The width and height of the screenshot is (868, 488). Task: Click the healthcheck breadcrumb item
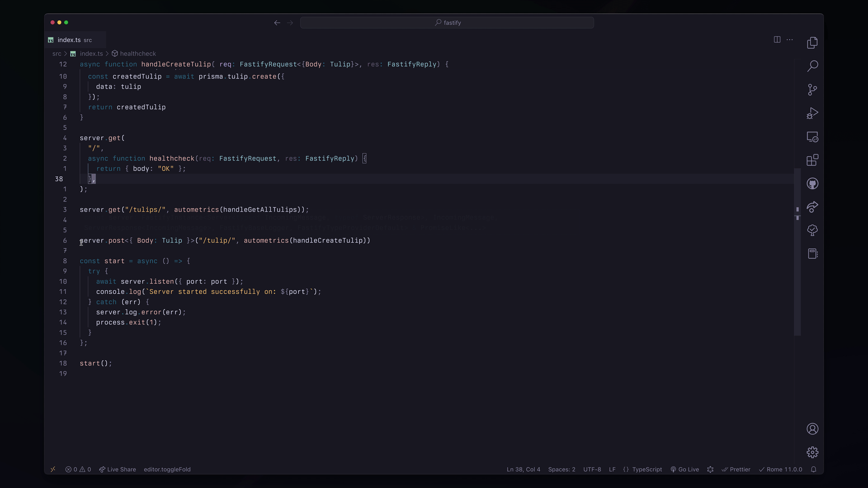pos(137,53)
